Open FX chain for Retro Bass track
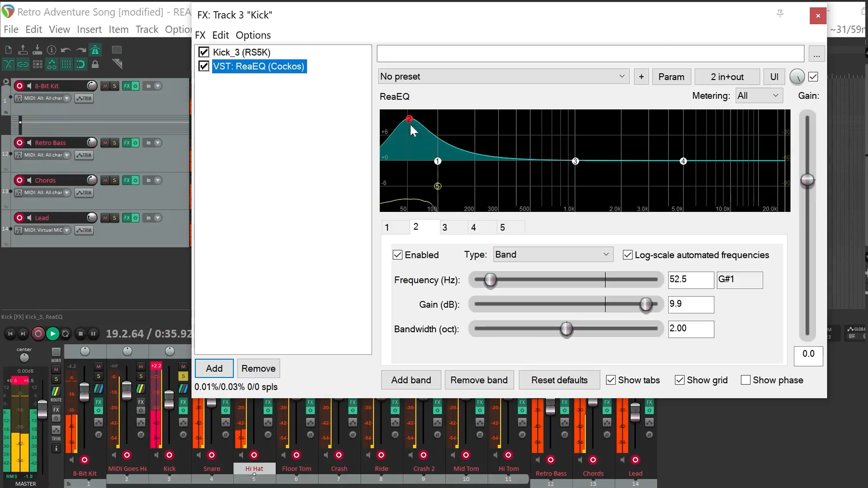 pos(127,143)
